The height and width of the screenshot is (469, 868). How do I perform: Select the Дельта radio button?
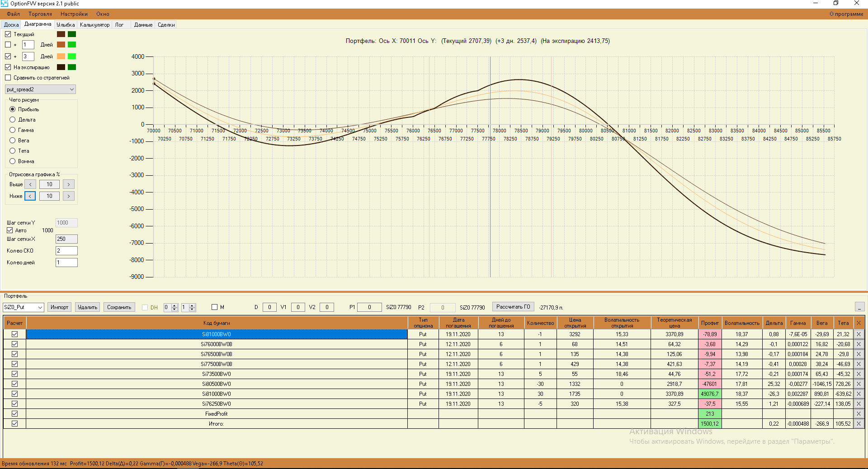[13, 120]
